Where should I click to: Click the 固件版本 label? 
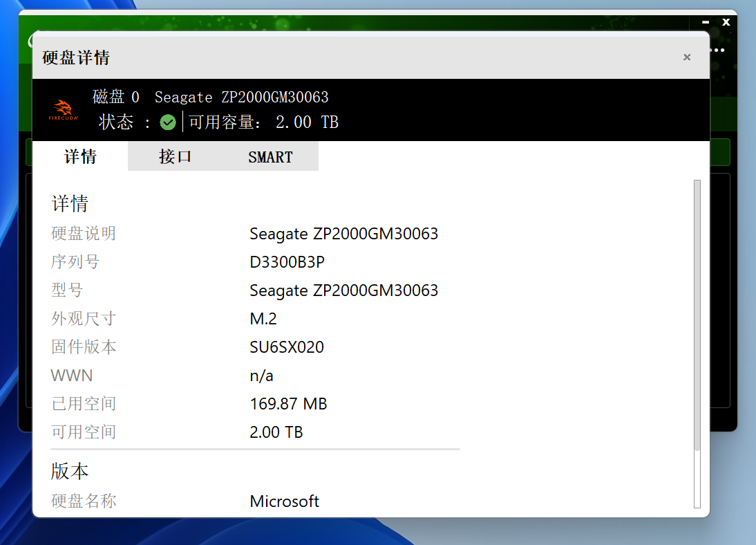click(x=84, y=347)
